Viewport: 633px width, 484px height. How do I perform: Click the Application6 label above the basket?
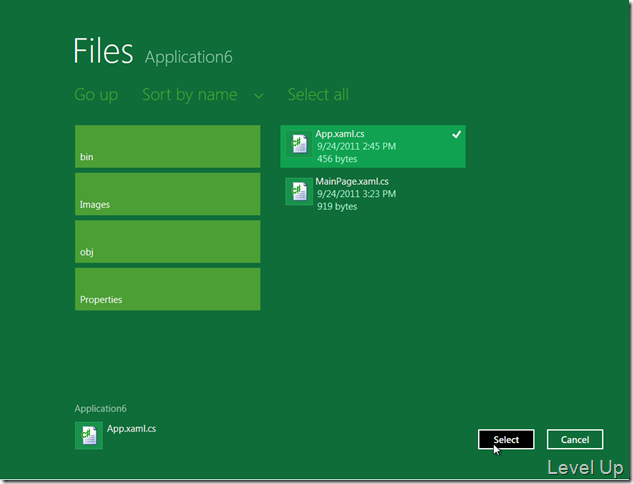101,409
